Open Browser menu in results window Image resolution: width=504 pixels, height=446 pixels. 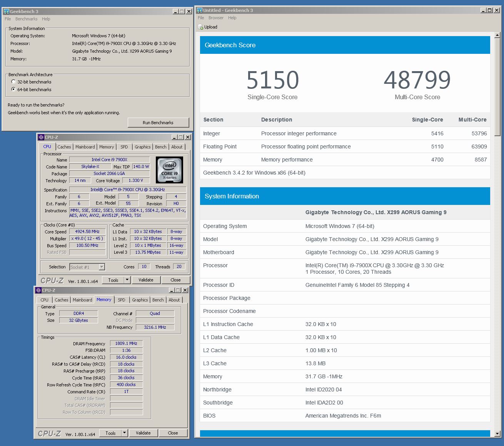(216, 18)
